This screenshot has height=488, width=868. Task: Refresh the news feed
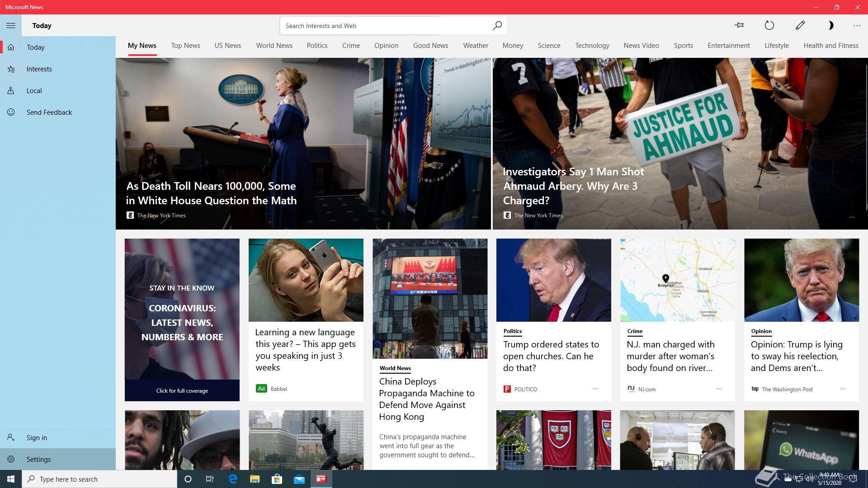coord(769,25)
